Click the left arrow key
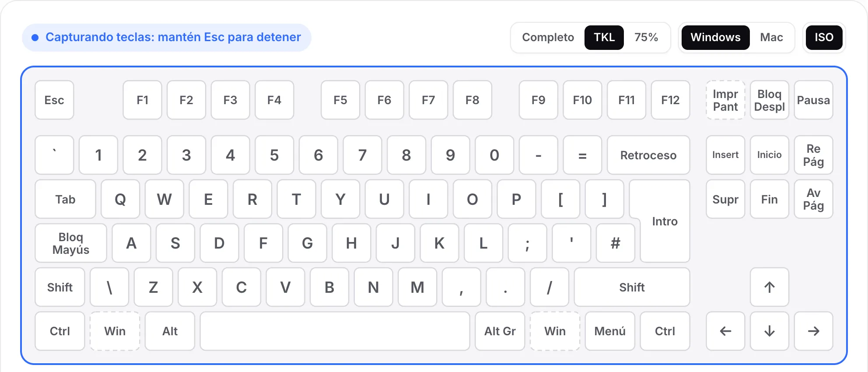868x372 pixels. click(725, 331)
